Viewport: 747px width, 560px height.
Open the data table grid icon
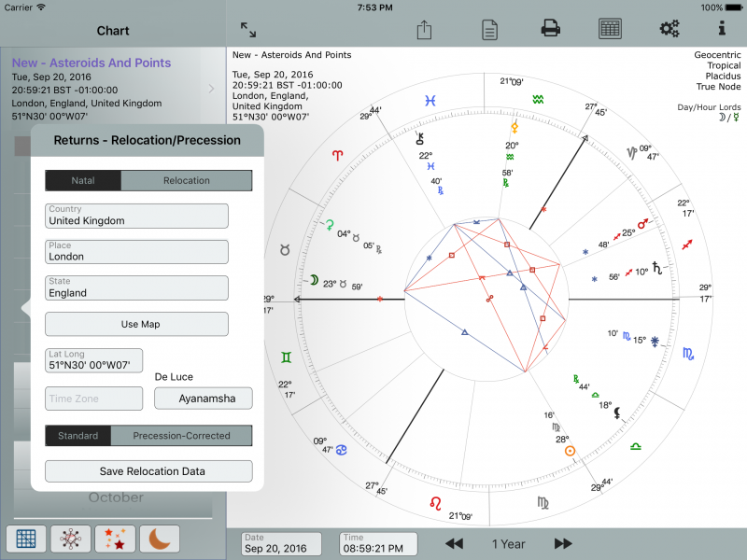point(611,29)
